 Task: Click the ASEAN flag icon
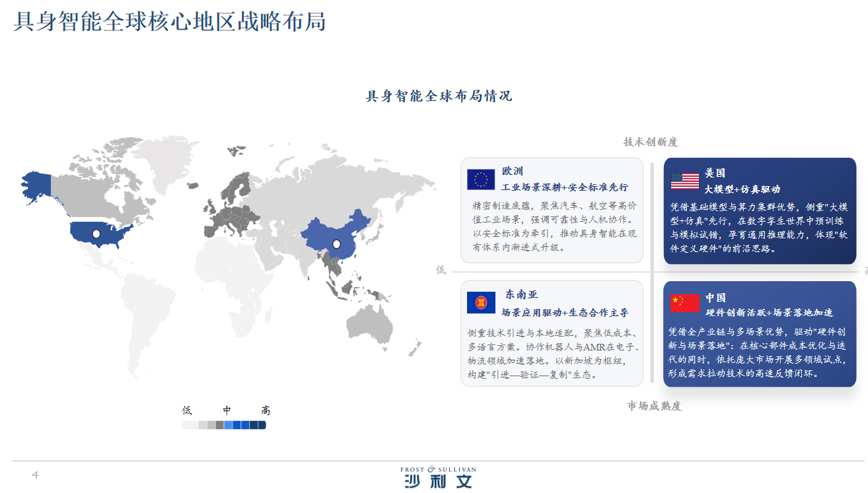pyautogui.click(x=481, y=302)
